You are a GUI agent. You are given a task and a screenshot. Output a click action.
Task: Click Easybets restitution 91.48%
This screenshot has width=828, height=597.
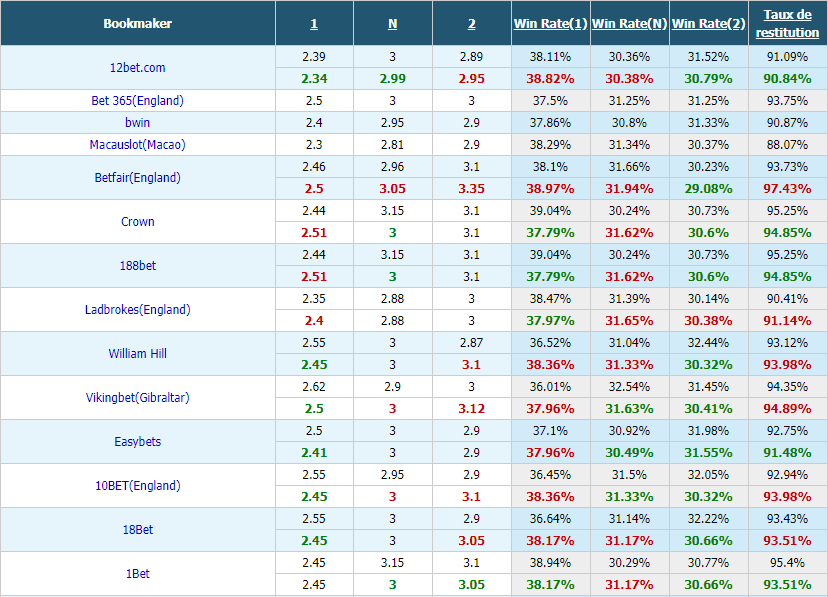coord(787,452)
